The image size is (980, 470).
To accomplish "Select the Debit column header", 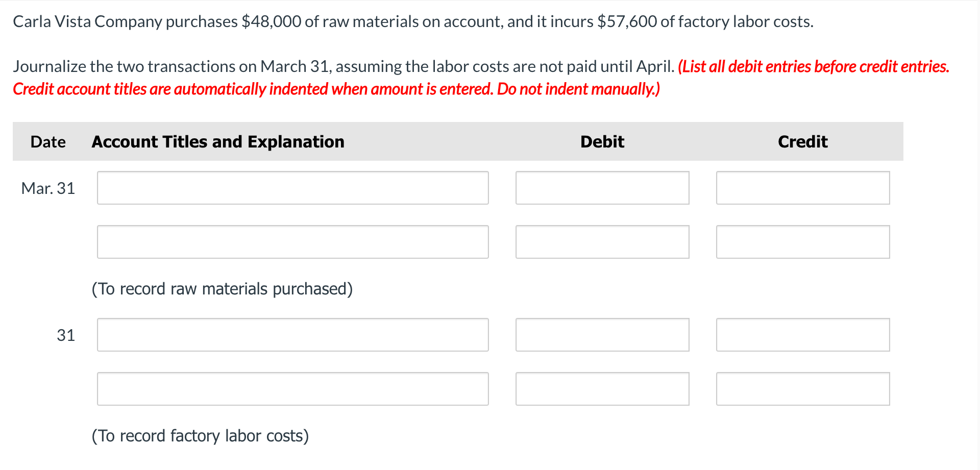I will coord(602,142).
